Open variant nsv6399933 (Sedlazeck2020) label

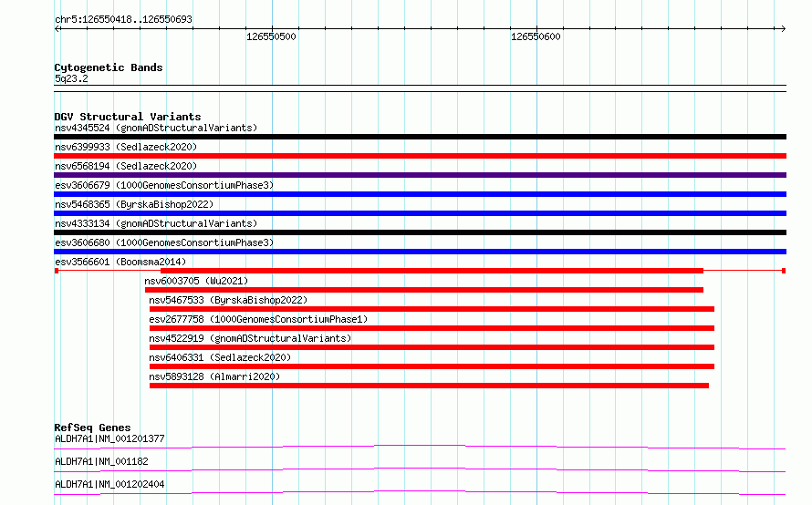coord(126,147)
